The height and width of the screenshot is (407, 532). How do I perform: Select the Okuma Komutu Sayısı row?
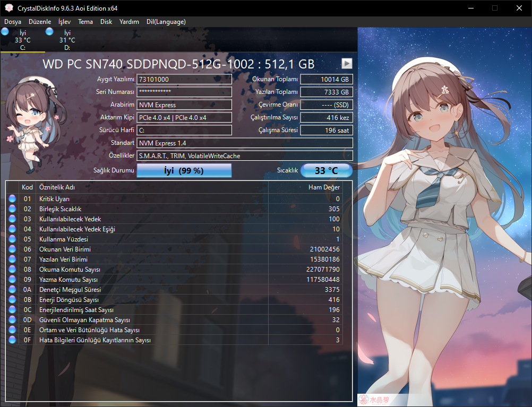pyautogui.click(x=174, y=269)
